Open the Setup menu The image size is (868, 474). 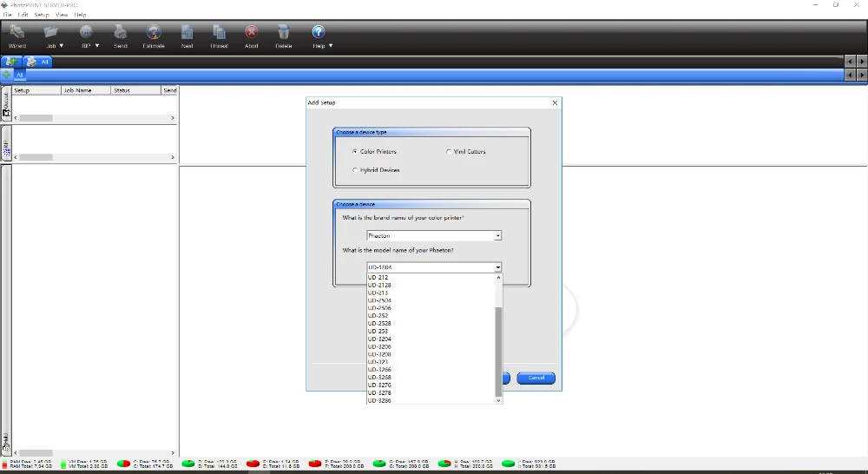[x=42, y=15]
